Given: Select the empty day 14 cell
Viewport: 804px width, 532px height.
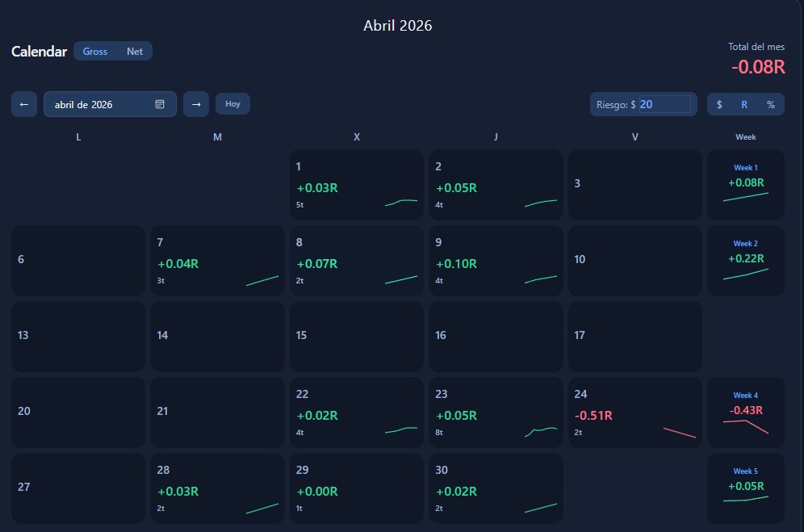Looking at the screenshot, I should coord(217,337).
